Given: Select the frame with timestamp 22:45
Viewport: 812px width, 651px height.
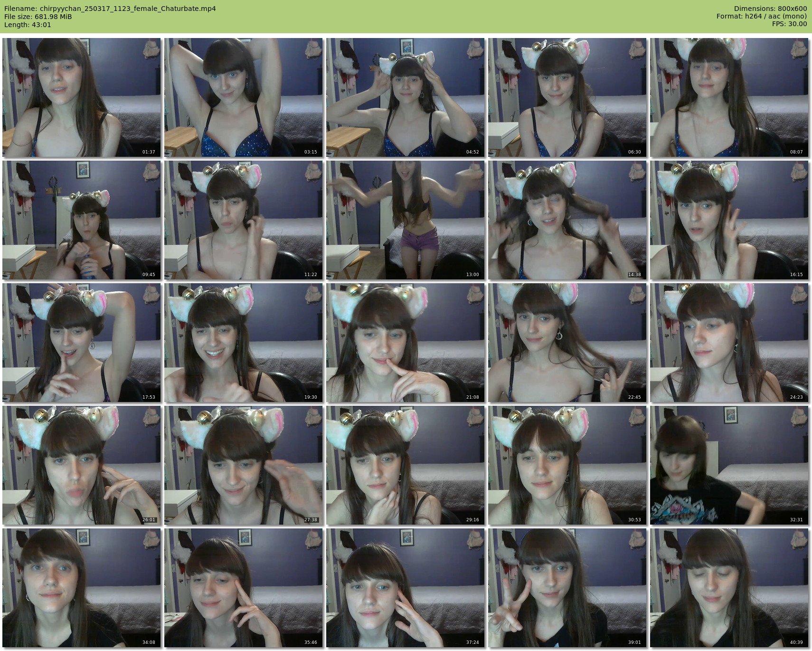Looking at the screenshot, I should pyautogui.click(x=567, y=343).
